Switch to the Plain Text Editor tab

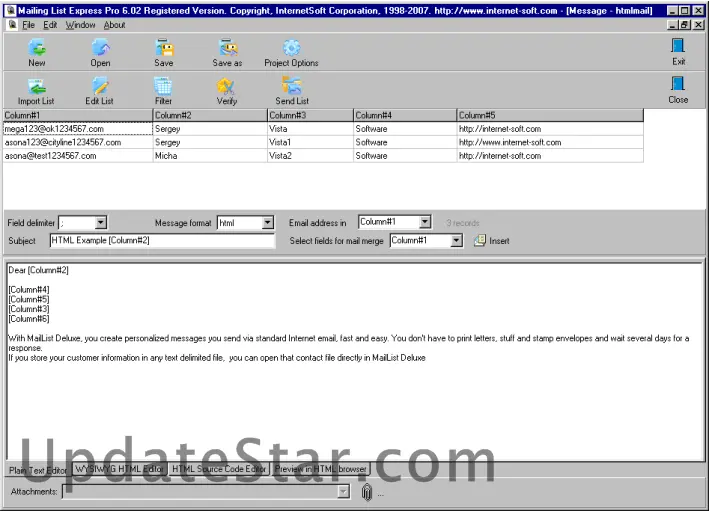click(x=38, y=470)
